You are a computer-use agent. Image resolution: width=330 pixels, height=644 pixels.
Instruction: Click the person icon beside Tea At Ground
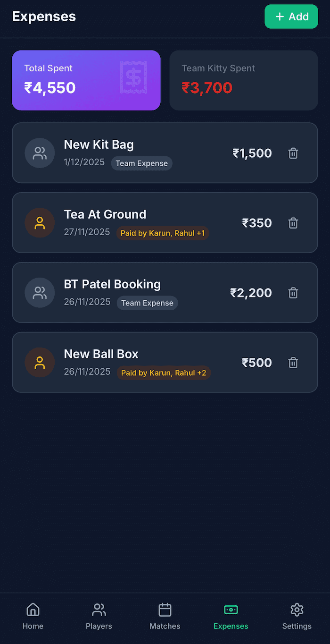click(40, 223)
